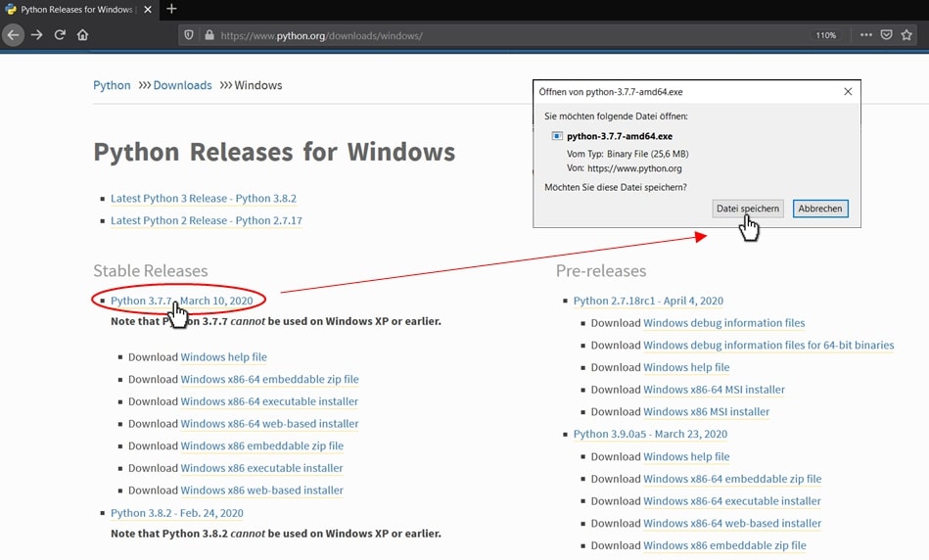Go forward with the forward arrow

click(x=37, y=35)
